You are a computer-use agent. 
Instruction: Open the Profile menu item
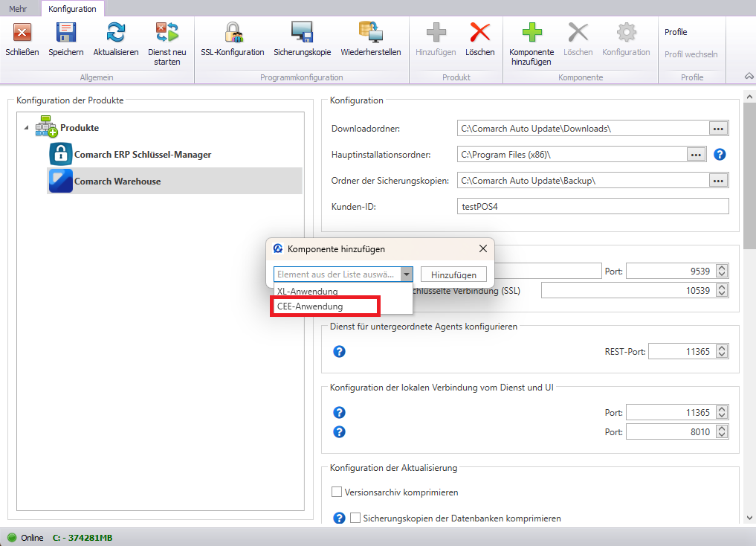pyautogui.click(x=676, y=32)
